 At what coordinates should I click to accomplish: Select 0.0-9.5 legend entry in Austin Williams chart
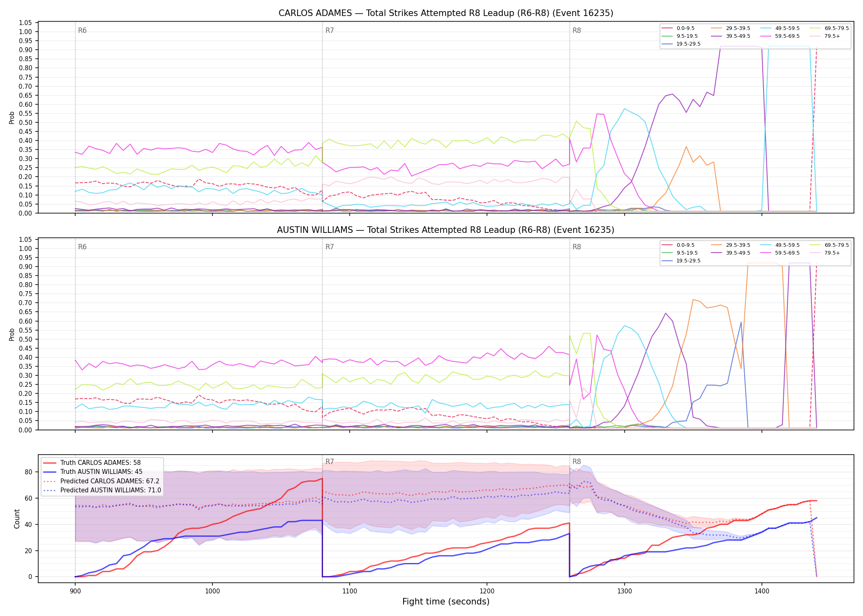678,245
